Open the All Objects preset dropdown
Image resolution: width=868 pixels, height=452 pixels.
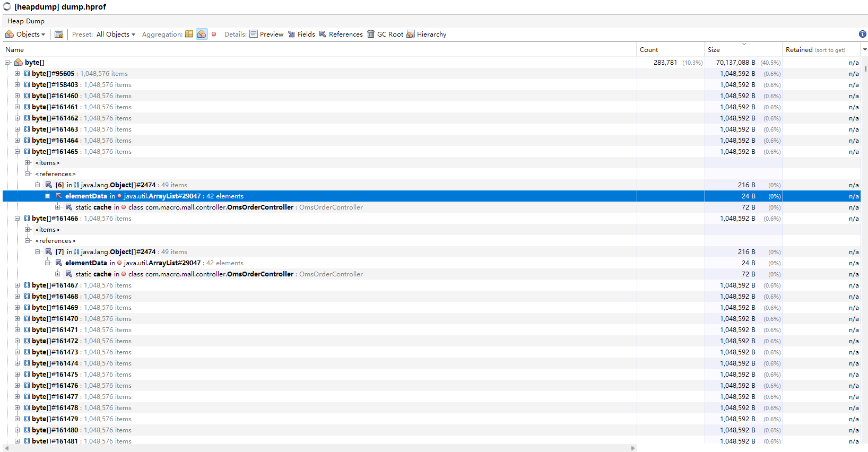tap(116, 34)
